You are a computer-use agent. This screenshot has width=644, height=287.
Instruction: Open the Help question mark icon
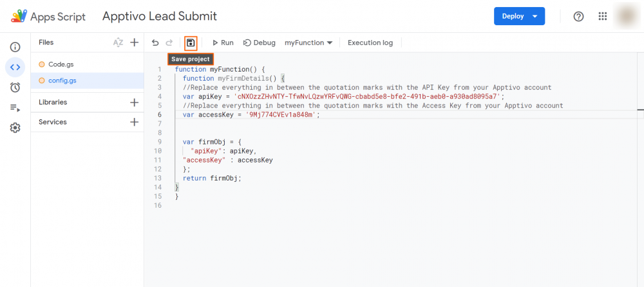578,16
